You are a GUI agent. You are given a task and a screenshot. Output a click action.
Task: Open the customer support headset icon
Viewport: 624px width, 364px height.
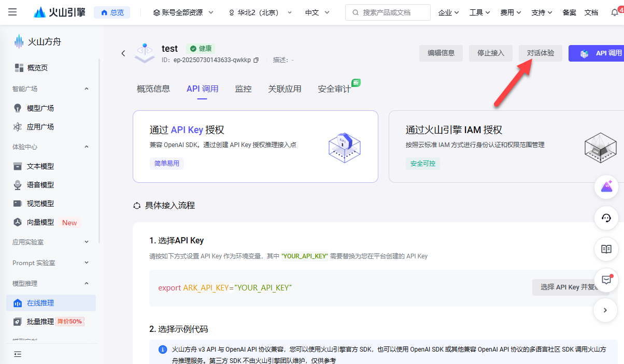coord(606,218)
